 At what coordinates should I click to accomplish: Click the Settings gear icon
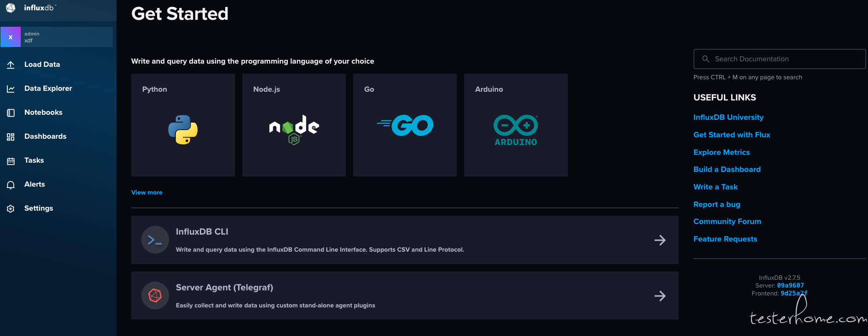coord(11,208)
